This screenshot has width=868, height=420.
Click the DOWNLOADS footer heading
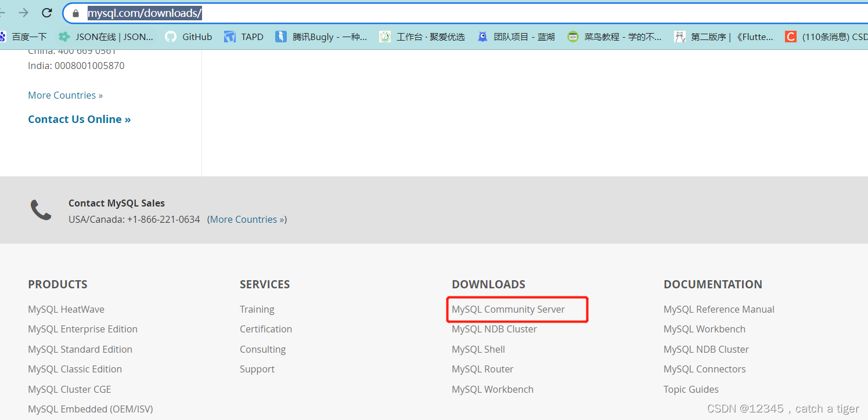(488, 284)
